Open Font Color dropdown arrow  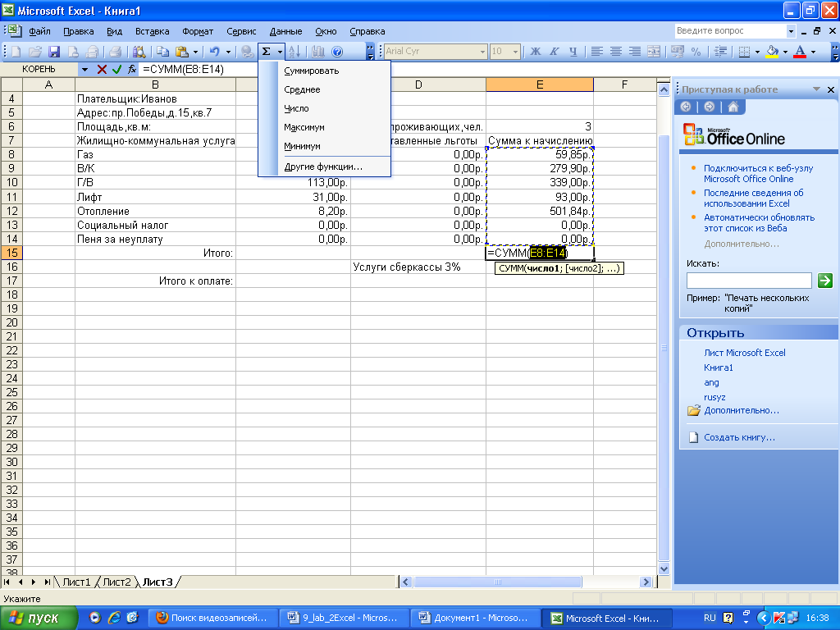(x=813, y=52)
